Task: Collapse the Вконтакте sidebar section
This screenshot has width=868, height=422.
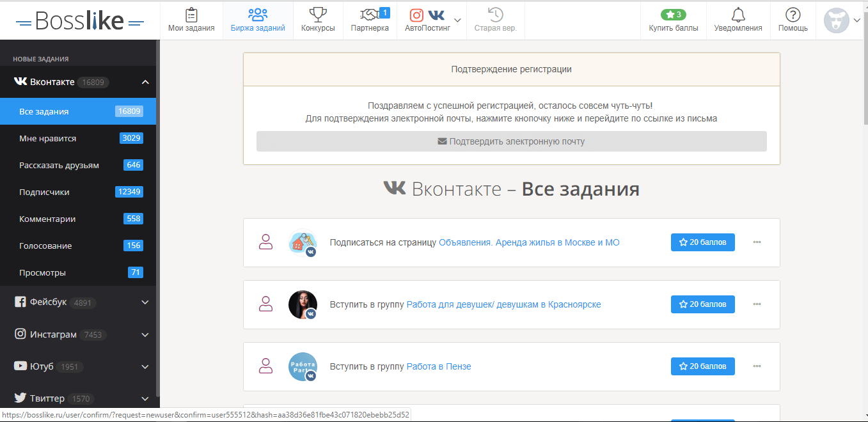Action: 145,82
